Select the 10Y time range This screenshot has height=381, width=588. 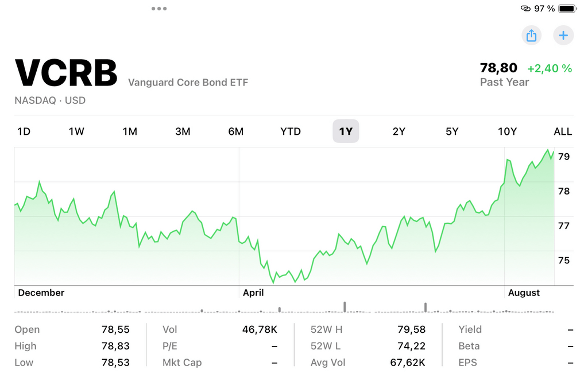pos(507,131)
